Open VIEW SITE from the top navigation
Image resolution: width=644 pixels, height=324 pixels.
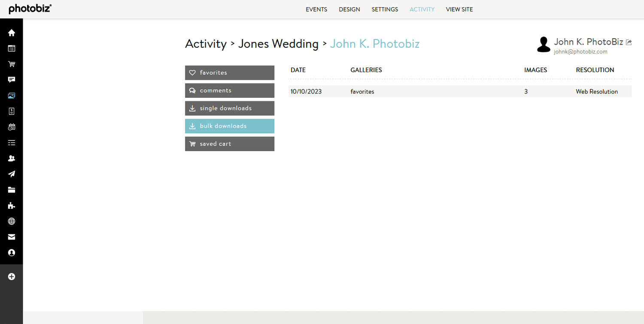coord(459,9)
